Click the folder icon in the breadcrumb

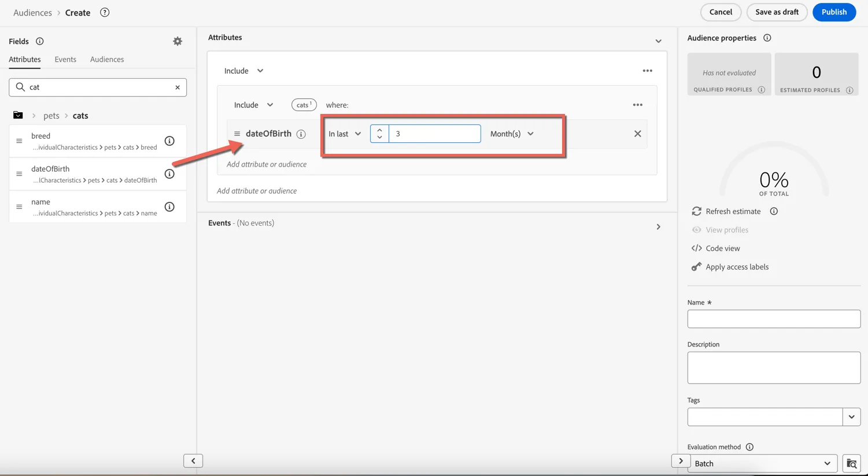[18, 115]
